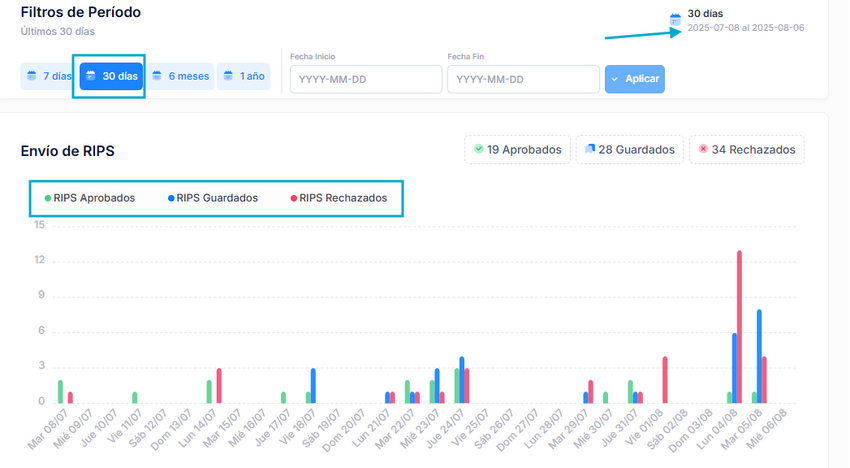850x468 pixels.
Task: Click the calendar icon beside 30 días summary
Action: pyautogui.click(x=675, y=20)
